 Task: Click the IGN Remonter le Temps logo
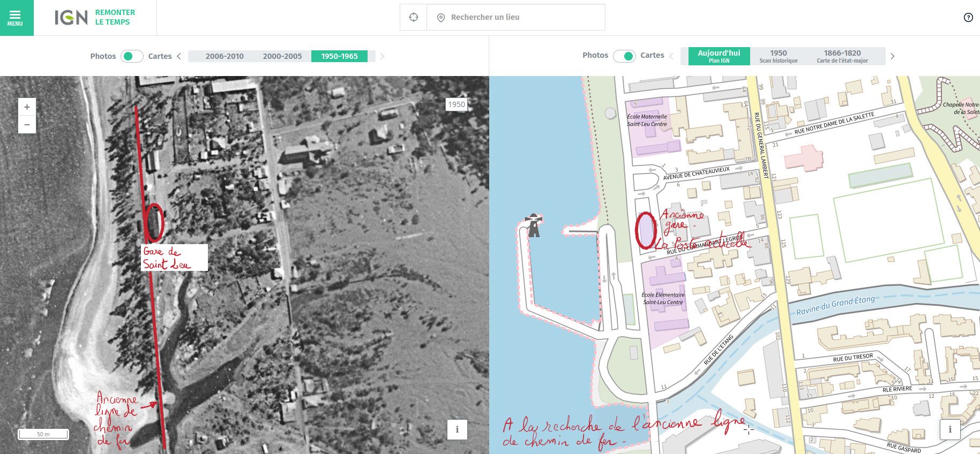[95, 18]
